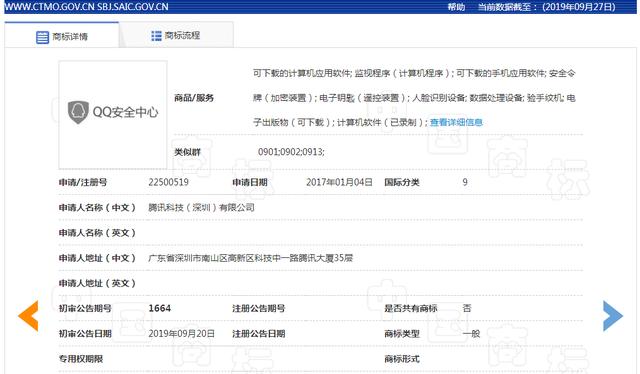Click the 类似群 label

point(187,152)
